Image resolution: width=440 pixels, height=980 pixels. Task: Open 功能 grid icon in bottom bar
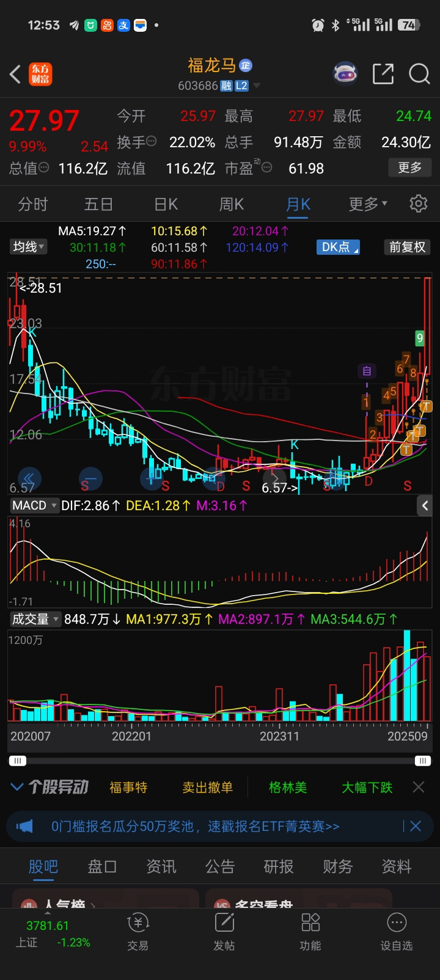pos(310,932)
